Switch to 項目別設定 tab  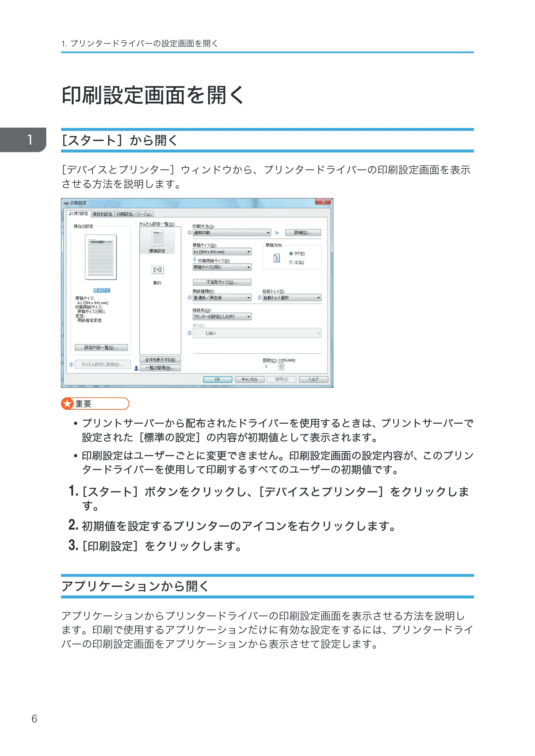coord(102,214)
